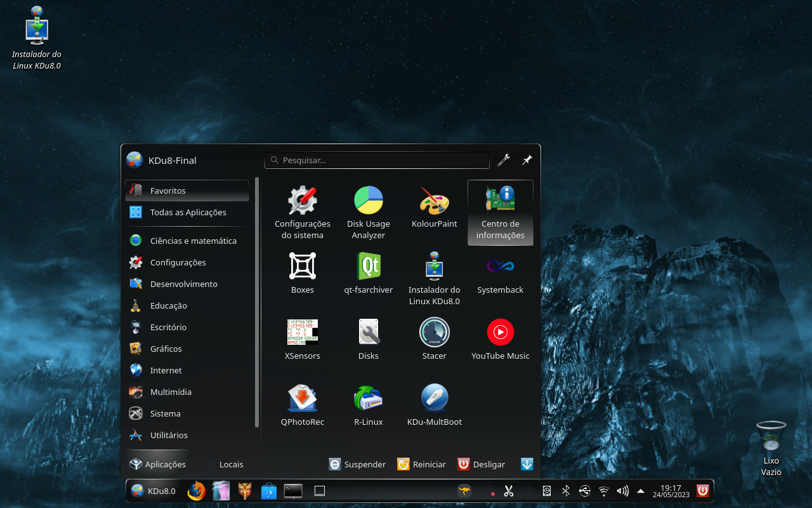This screenshot has height=508, width=812.
Task: Click the wrench configure icon near search
Action: [x=504, y=160]
